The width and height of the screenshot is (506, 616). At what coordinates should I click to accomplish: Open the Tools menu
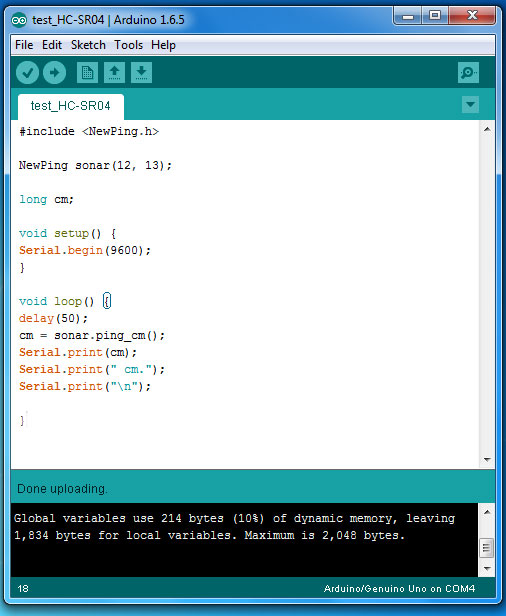128,45
